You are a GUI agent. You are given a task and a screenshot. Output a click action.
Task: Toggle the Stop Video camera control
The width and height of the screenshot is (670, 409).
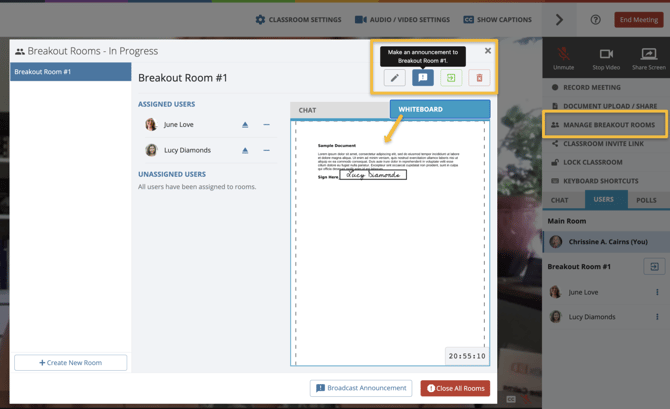pyautogui.click(x=606, y=58)
